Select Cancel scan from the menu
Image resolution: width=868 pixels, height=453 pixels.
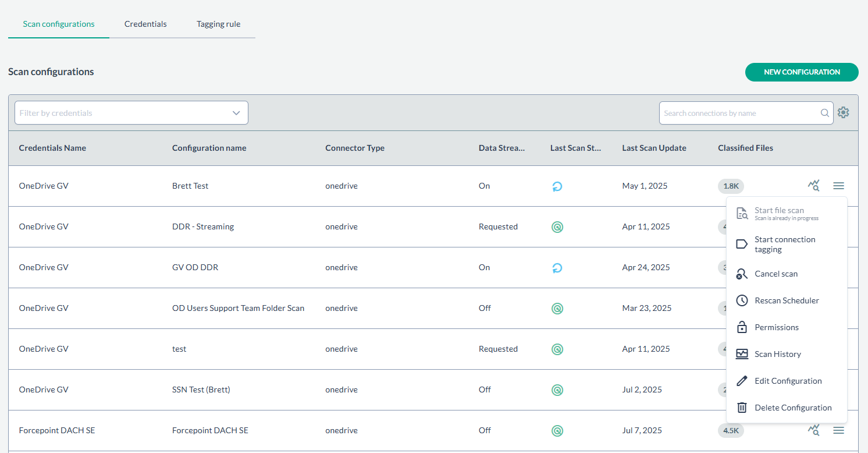click(775, 274)
